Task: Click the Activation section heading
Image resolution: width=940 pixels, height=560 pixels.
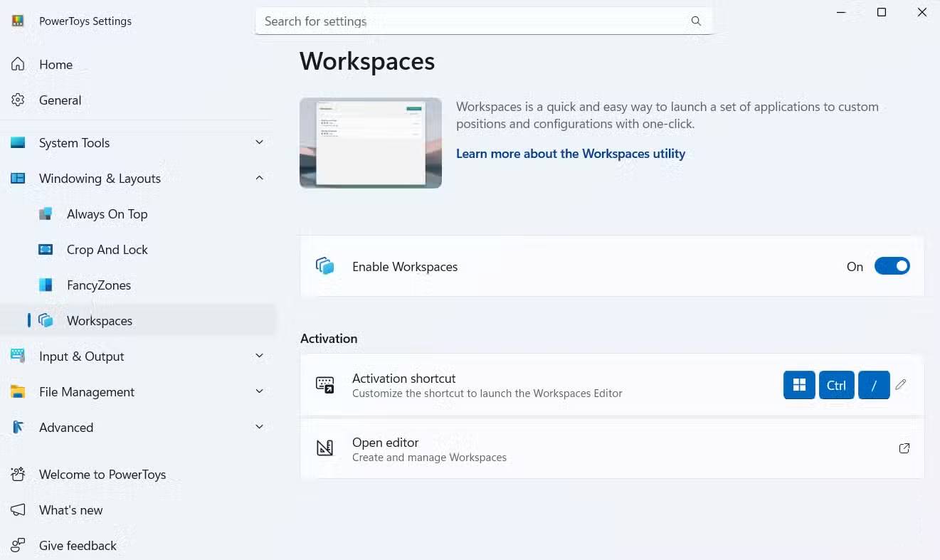Action: coord(329,339)
